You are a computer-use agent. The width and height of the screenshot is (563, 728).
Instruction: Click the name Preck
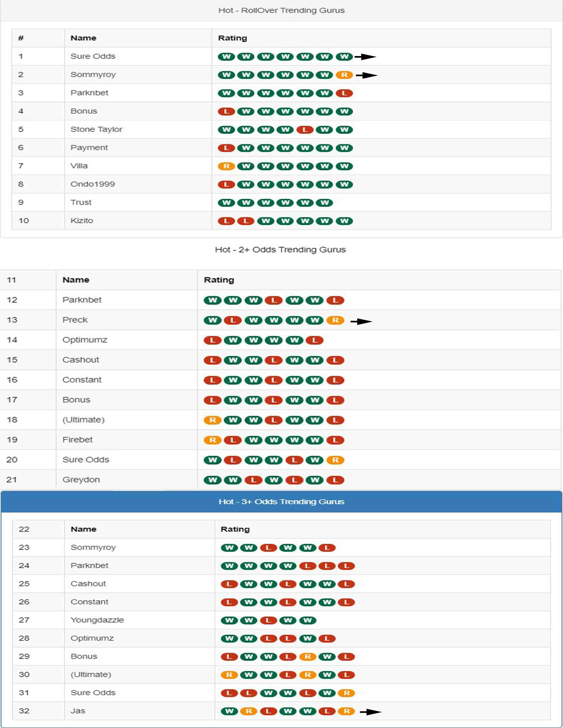click(75, 320)
